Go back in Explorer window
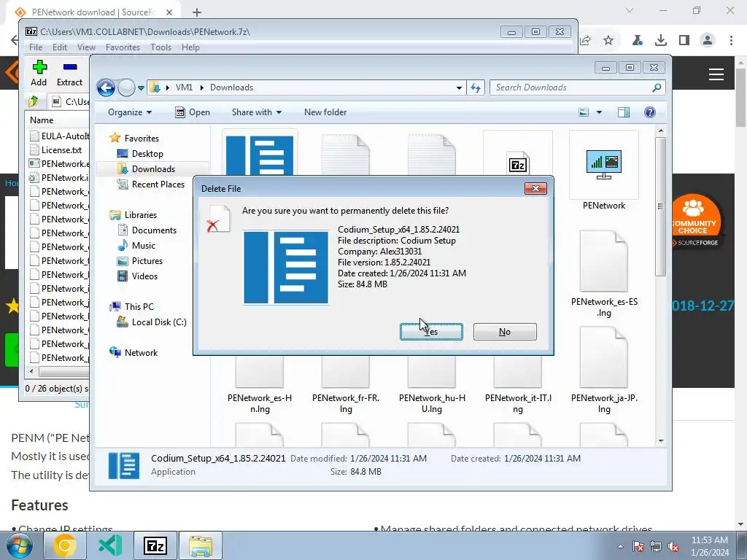 coord(106,87)
